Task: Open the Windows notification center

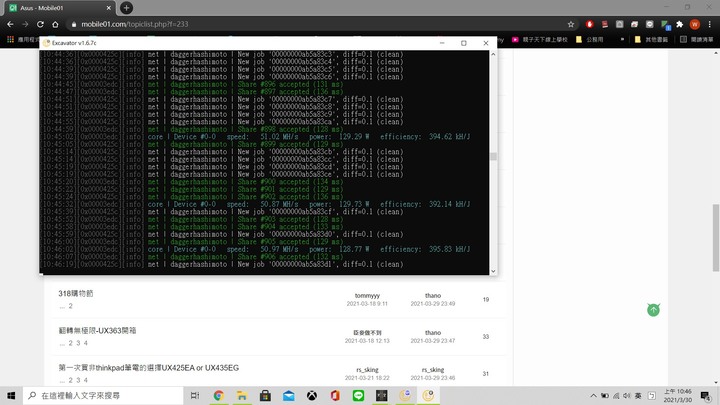Action: (705, 396)
